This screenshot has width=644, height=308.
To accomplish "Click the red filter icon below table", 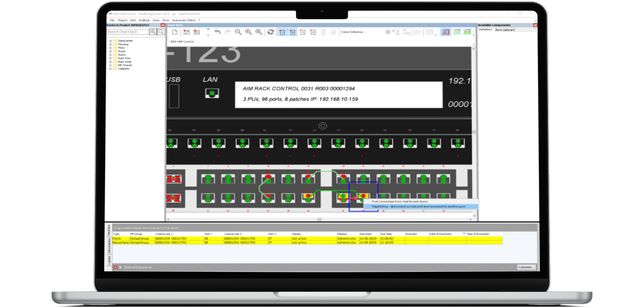I will pos(116,267).
